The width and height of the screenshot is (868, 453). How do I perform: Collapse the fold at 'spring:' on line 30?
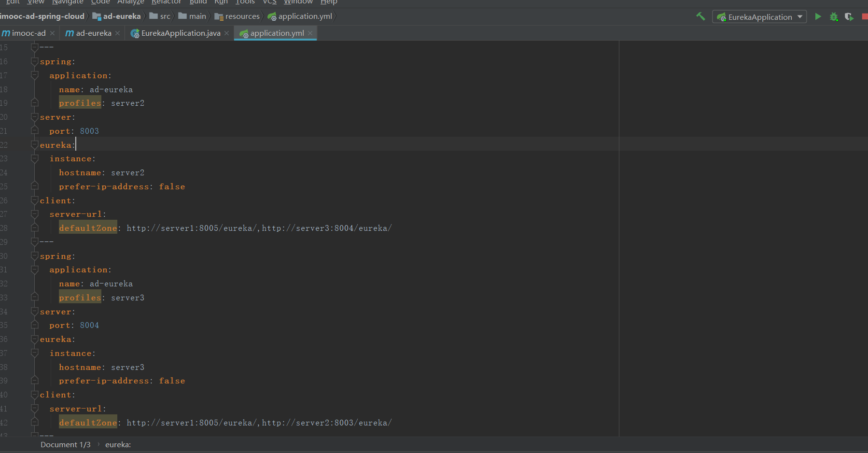(x=35, y=256)
